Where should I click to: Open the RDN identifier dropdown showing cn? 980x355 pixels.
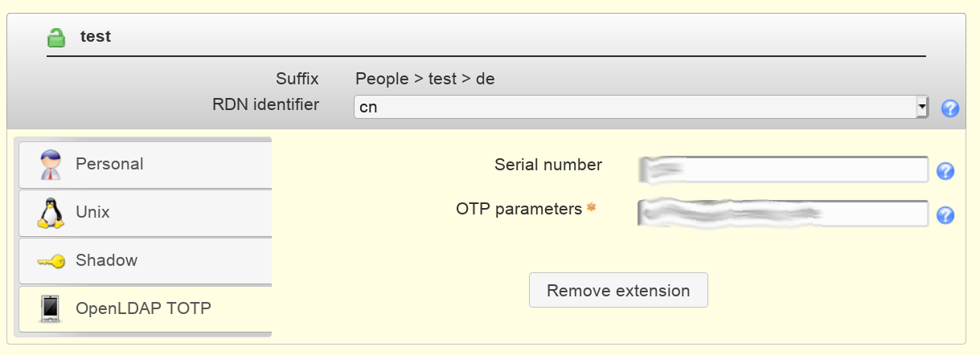tap(641, 107)
